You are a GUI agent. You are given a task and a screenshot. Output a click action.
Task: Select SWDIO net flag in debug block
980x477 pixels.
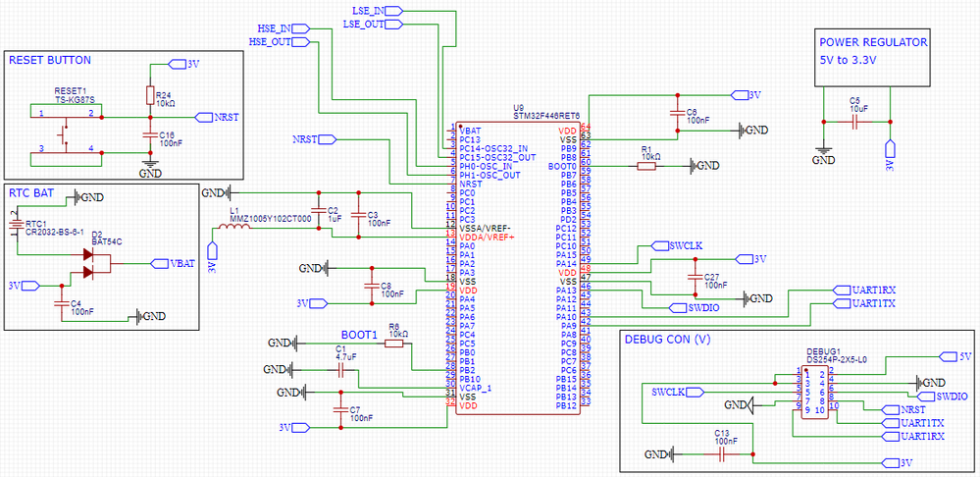(943, 397)
